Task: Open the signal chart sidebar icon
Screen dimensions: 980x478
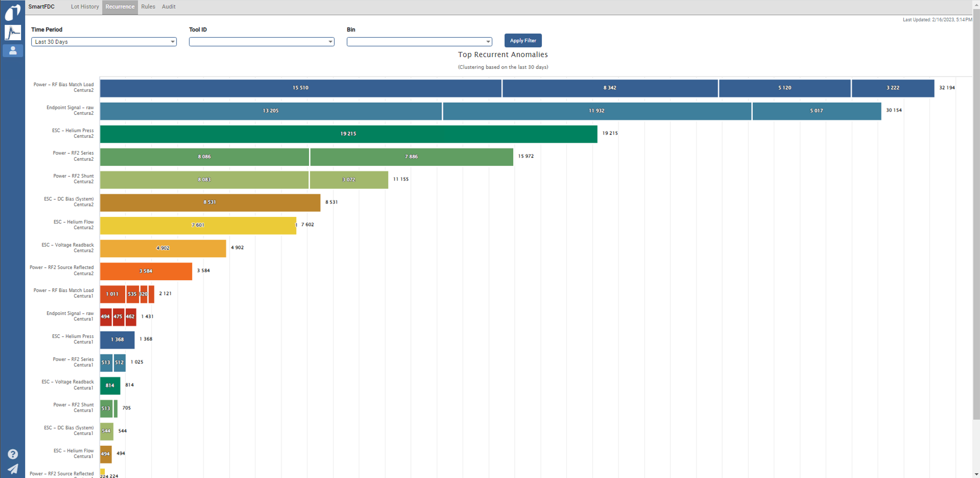Action: click(x=12, y=32)
